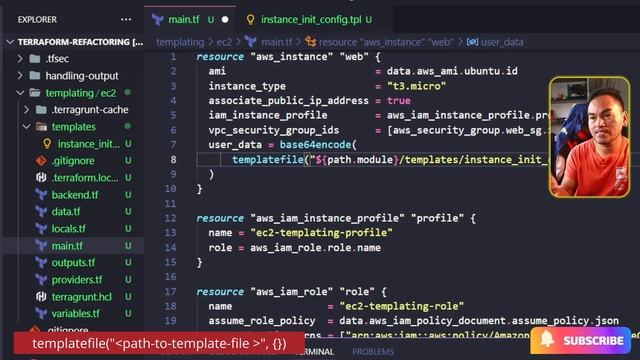Screen dimensions: 640x360
Task: Click the git icon next to .gitignore
Action: [x=41, y=161]
